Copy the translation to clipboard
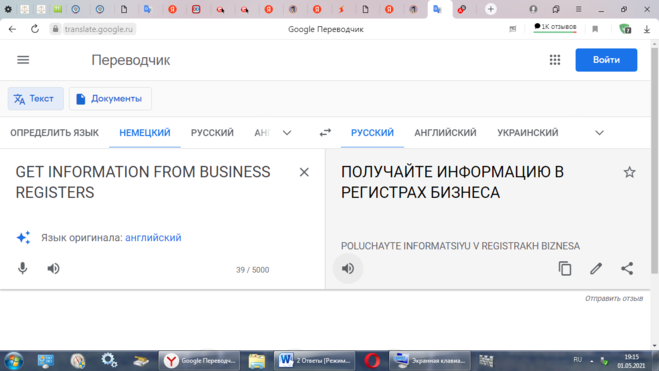The width and height of the screenshot is (659, 371). tap(565, 268)
